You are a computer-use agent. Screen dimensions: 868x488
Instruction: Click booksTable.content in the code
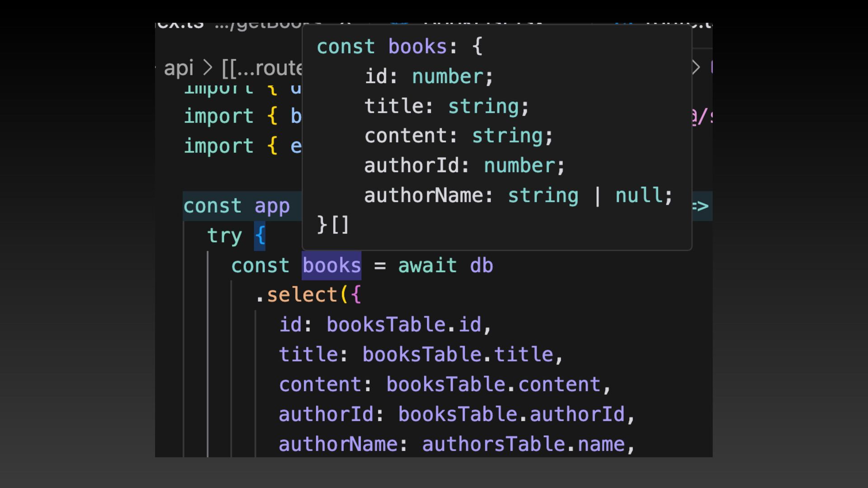pyautogui.click(x=493, y=385)
